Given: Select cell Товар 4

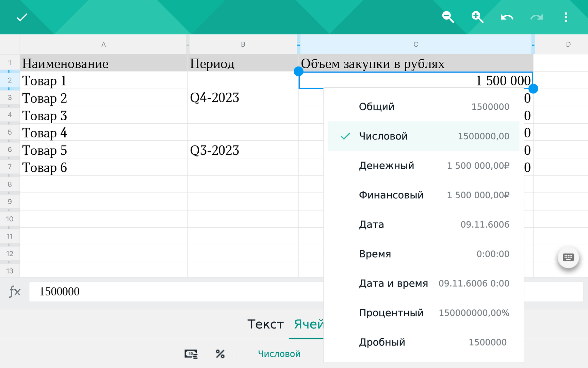Looking at the screenshot, I should pyautogui.click(x=104, y=133).
